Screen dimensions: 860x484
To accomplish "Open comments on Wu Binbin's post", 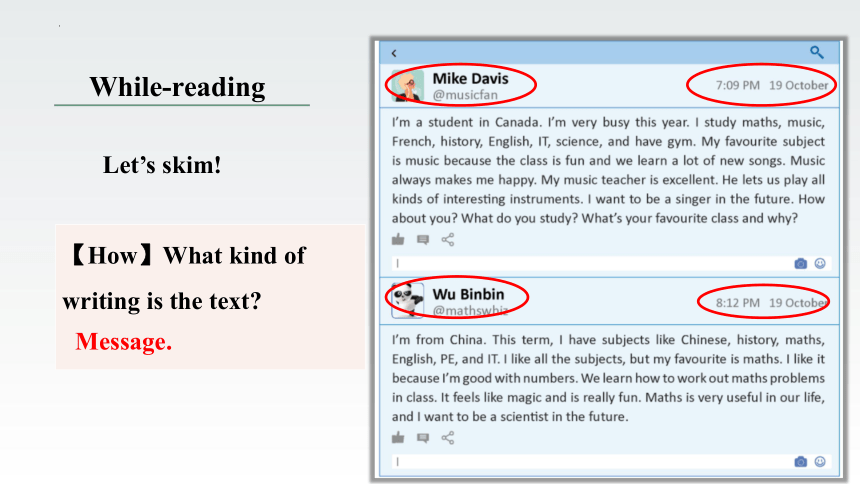I will coord(423,438).
